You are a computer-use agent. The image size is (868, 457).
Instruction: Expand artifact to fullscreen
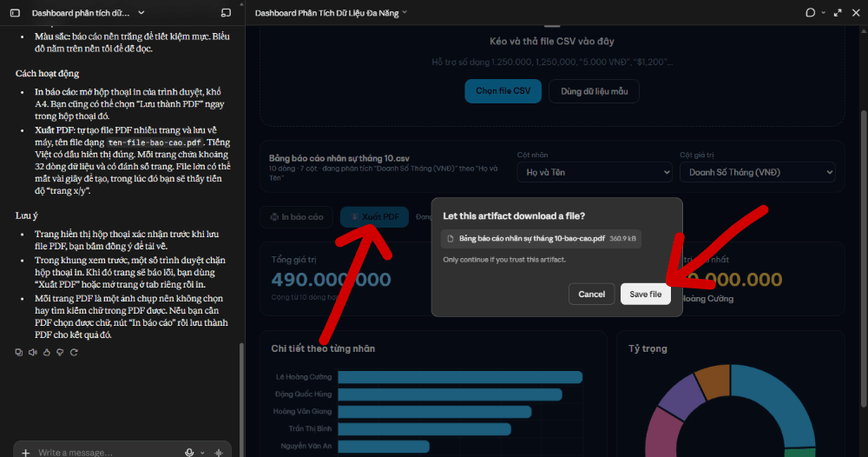(838, 12)
